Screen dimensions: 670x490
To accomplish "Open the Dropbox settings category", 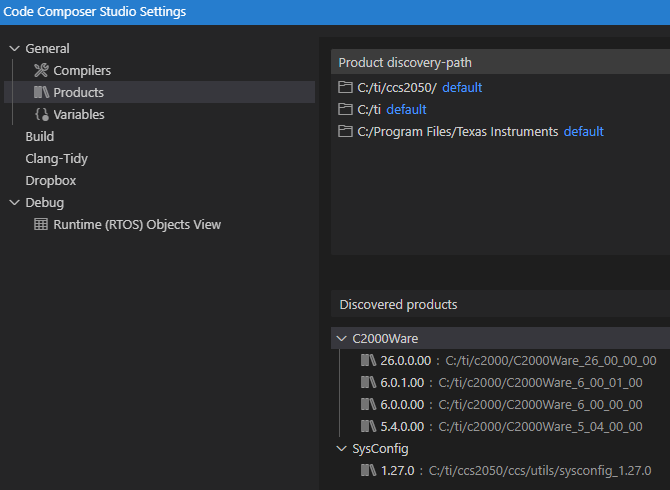I will tap(50, 181).
